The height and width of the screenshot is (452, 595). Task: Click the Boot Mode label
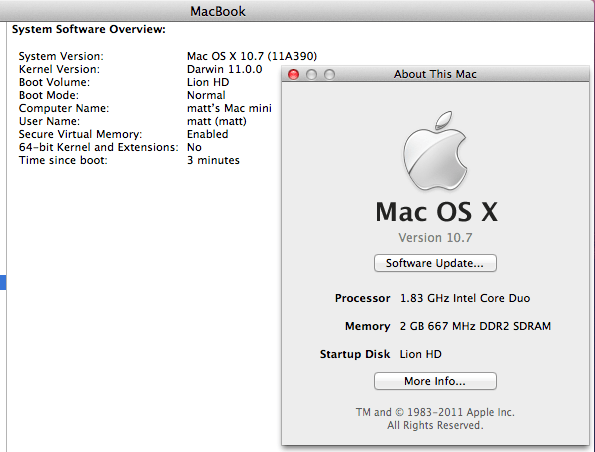click(49, 95)
